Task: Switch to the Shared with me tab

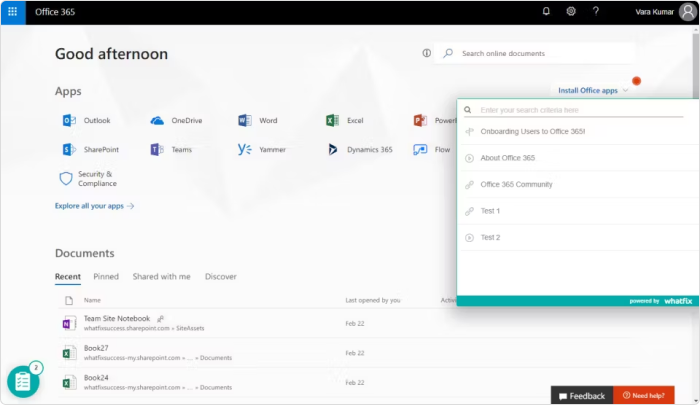Action: pos(162,277)
